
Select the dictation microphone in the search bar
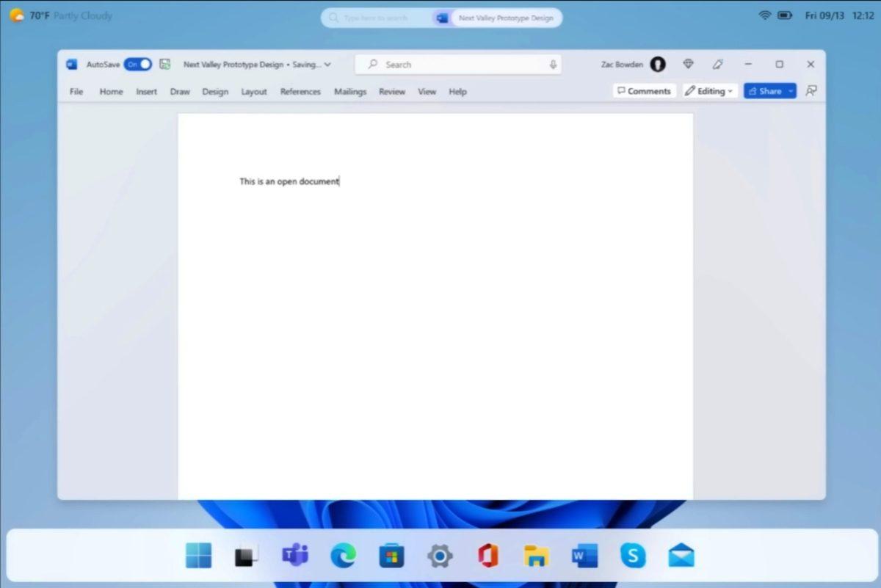coord(553,65)
